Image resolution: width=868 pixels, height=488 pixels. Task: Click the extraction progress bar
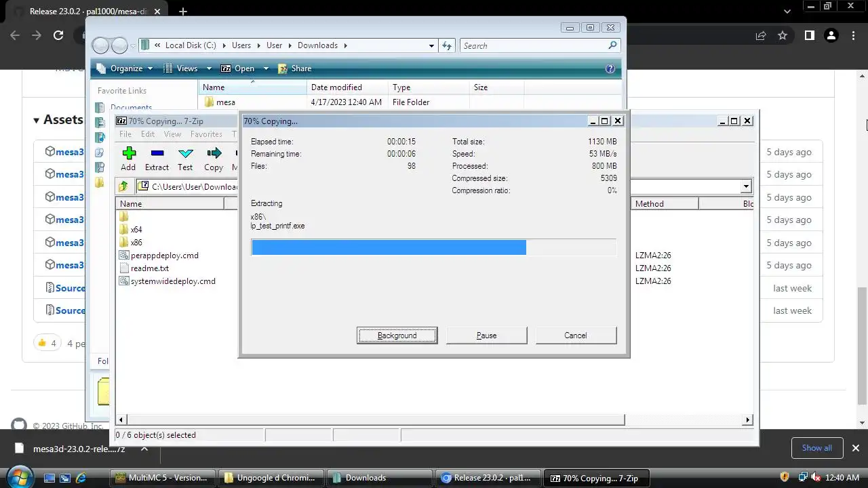434,247
